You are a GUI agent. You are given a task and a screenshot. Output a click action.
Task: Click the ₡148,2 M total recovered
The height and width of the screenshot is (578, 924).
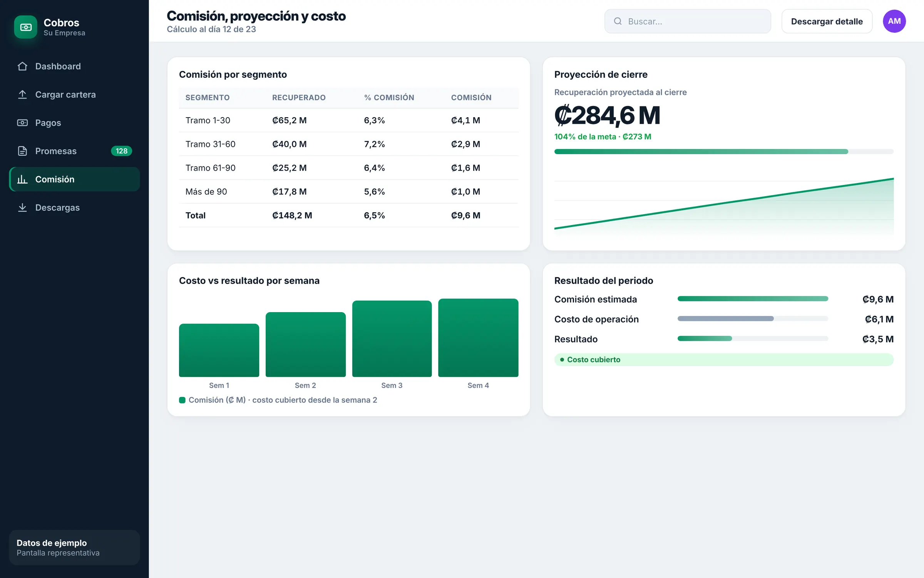292,215
